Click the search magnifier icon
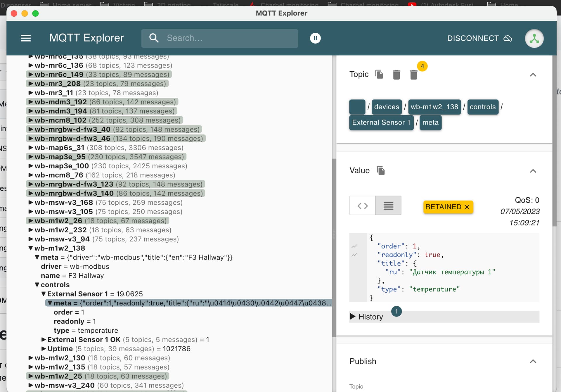 pyautogui.click(x=154, y=38)
